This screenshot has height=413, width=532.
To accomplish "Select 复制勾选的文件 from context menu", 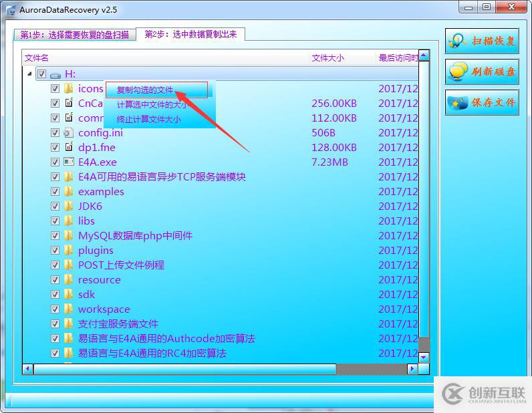I will coord(145,90).
